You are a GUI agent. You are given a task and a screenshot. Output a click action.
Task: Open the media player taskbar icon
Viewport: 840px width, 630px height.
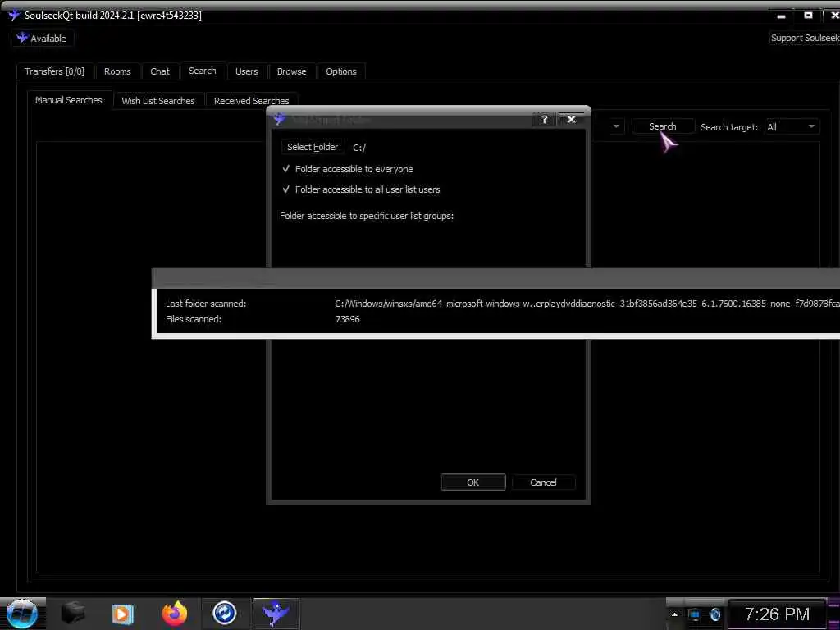click(123, 614)
